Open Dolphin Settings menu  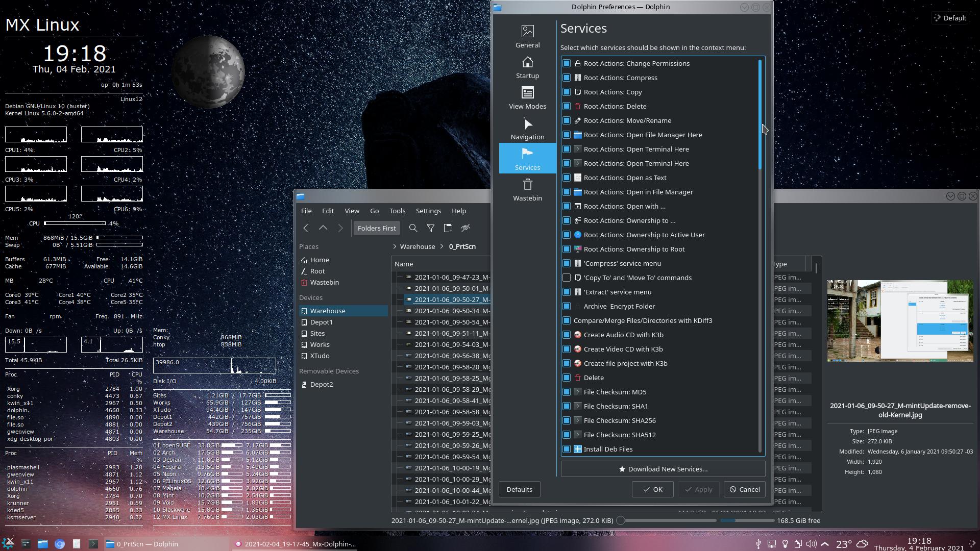[428, 211]
